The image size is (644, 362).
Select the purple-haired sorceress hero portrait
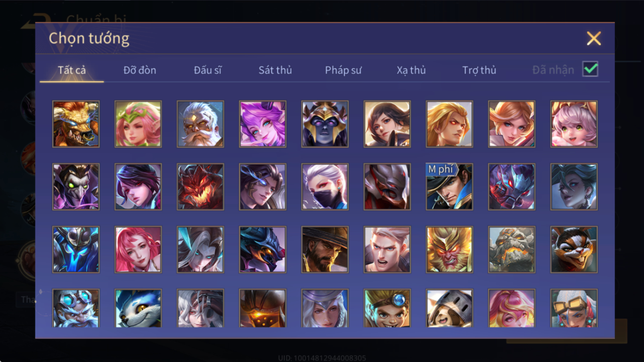[x=262, y=124]
